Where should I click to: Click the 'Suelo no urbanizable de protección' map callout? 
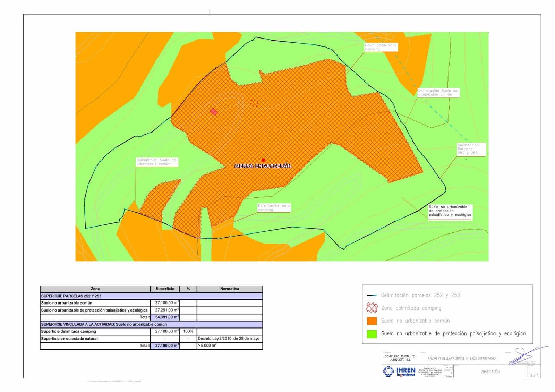pos(450,211)
